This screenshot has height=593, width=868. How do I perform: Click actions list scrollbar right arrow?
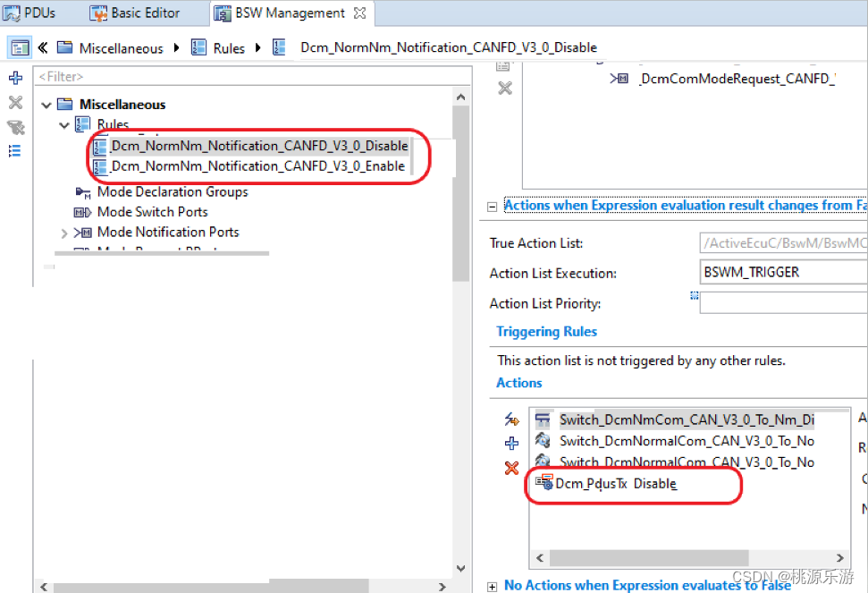(x=839, y=558)
